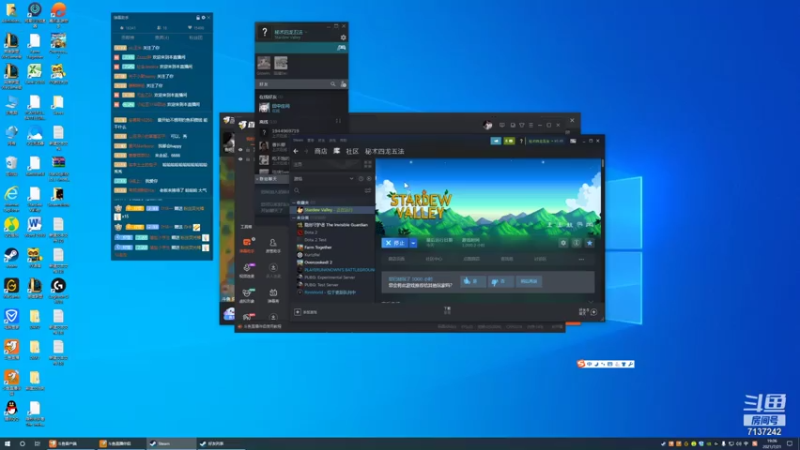Image resolution: width=800 pixels, height=450 pixels.
Task: Toggle the recent activity clock filter icon
Action: (361, 179)
